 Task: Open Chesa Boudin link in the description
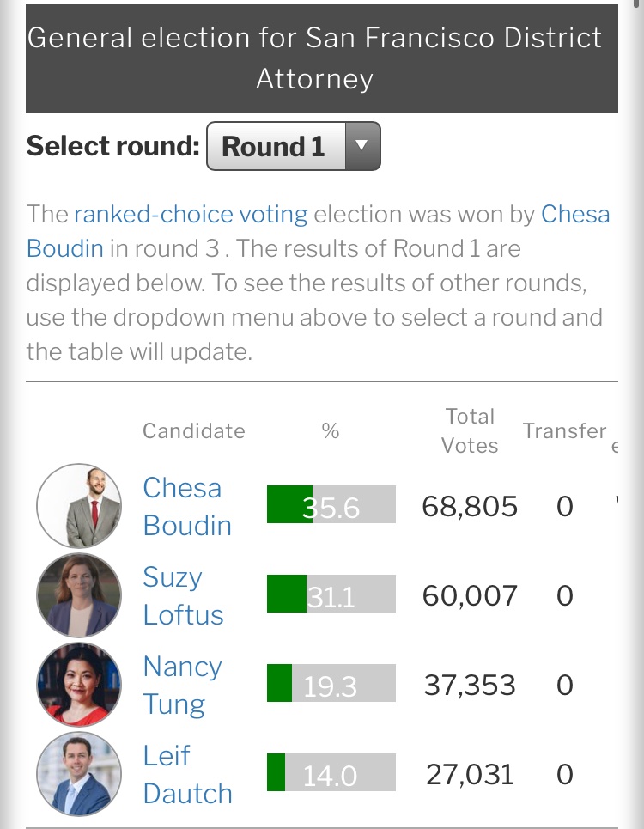[575, 214]
